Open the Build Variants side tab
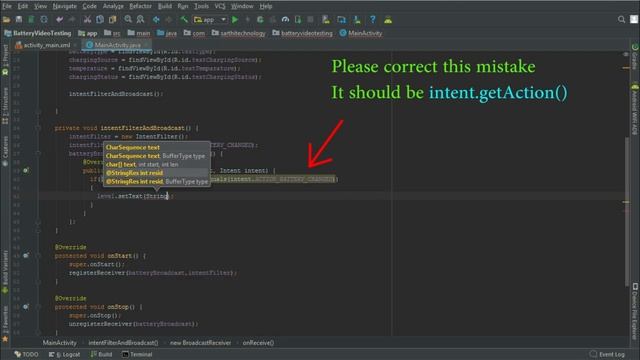Viewport: 640px width, 360px height. (x=5, y=271)
